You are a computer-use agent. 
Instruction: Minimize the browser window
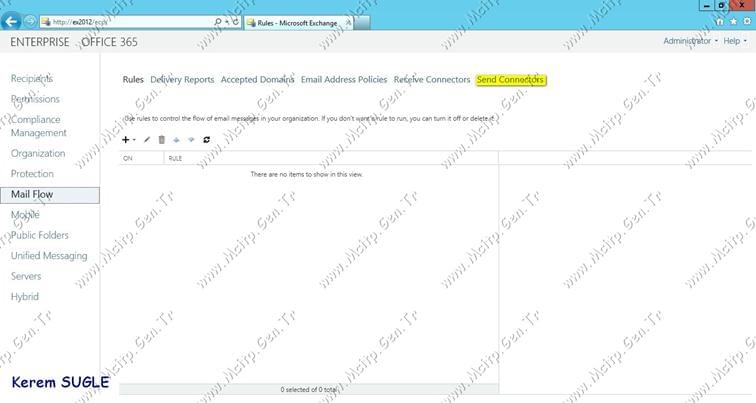[706, 5]
